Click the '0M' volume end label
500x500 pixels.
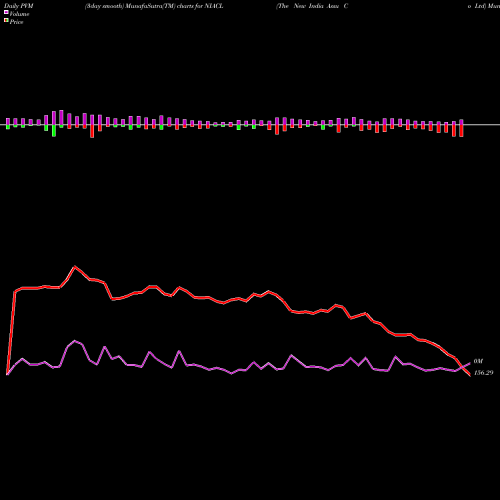coord(478,361)
